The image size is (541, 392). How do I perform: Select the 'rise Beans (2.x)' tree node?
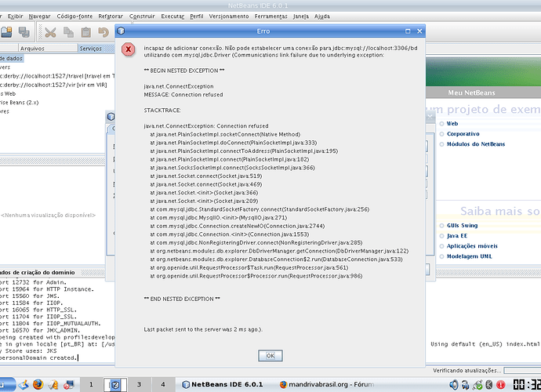20,103
